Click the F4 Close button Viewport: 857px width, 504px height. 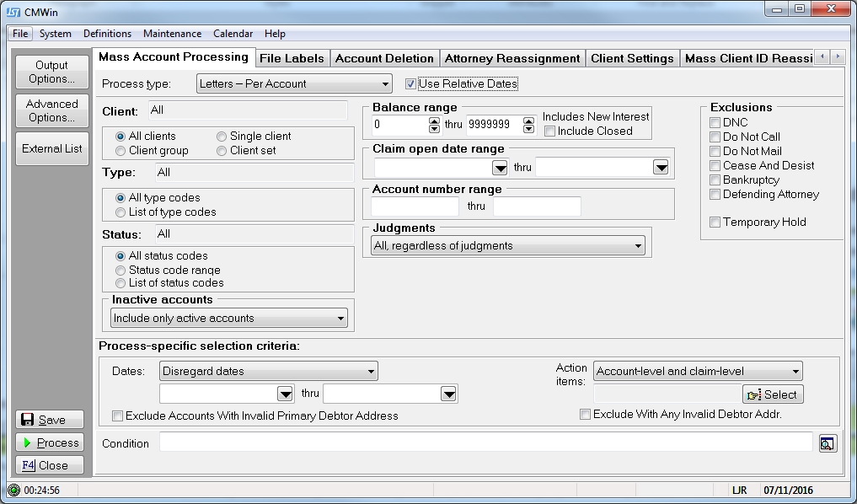click(x=51, y=465)
